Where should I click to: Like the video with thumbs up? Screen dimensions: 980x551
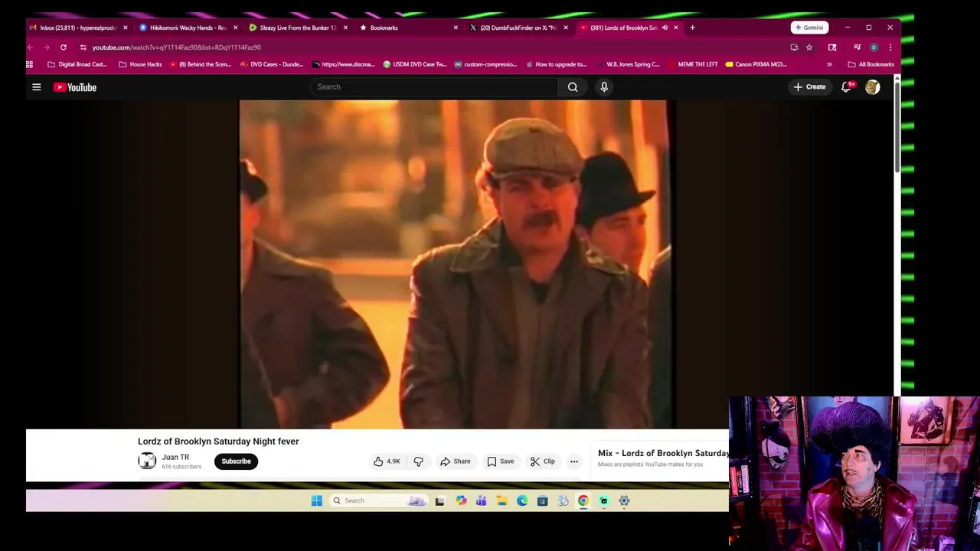[387, 461]
